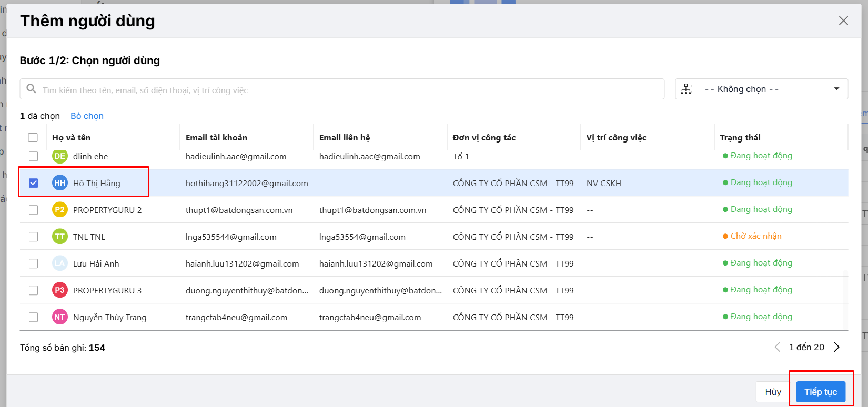868x407 pixels.
Task: Close the Thêm người dùng dialog
Action: (x=843, y=21)
